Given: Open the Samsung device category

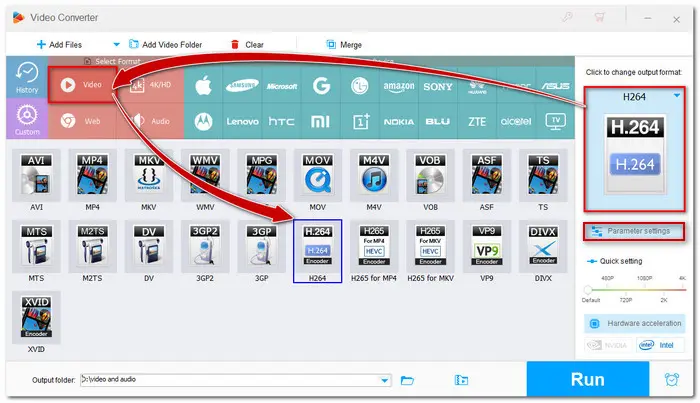Looking at the screenshot, I should pyautogui.click(x=242, y=85).
